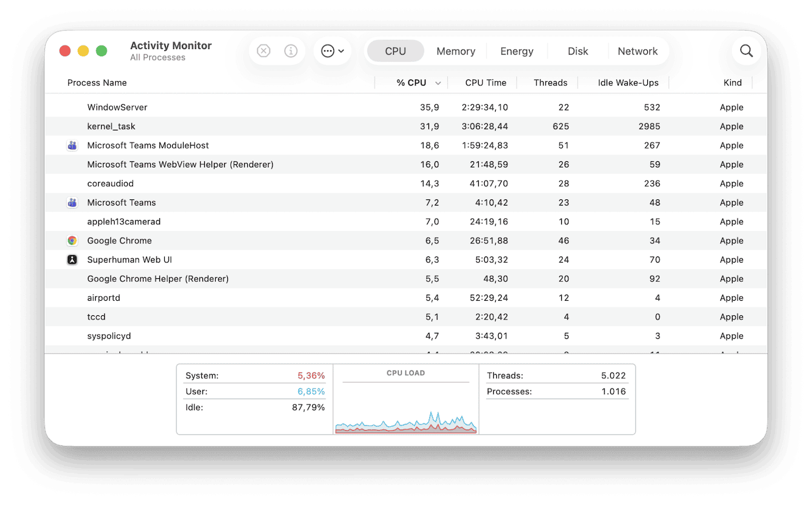
Task: Sort by the Kind column
Action: [733, 83]
